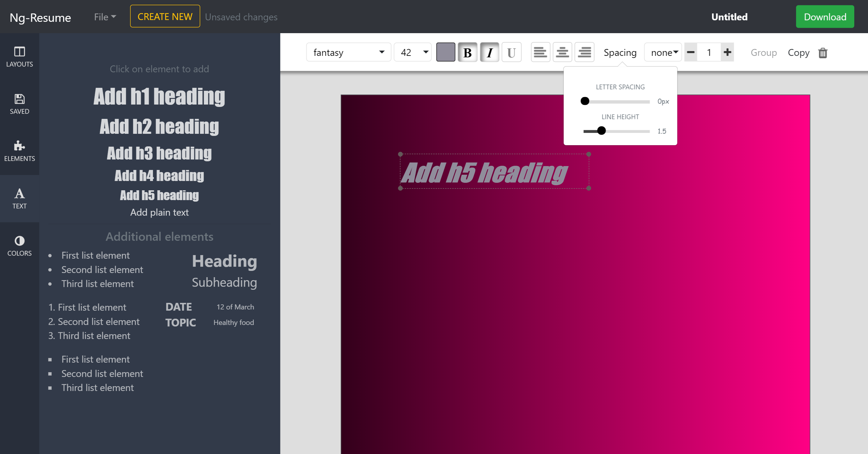Expand the none dropdown in toolbar
868x454 pixels.
point(663,52)
